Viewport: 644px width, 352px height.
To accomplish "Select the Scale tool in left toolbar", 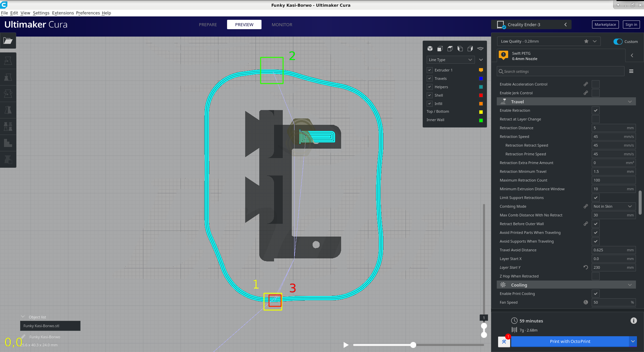I will pos(8,77).
